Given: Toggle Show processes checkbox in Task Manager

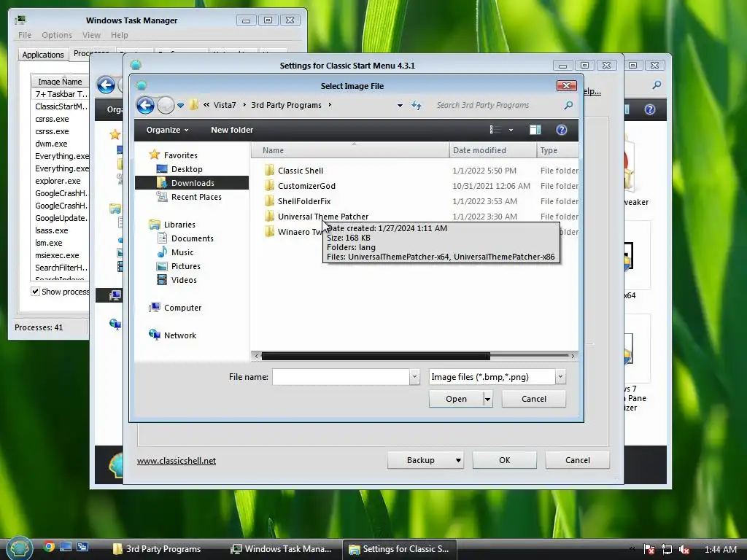Looking at the screenshot, I should (x=35, y=291).
